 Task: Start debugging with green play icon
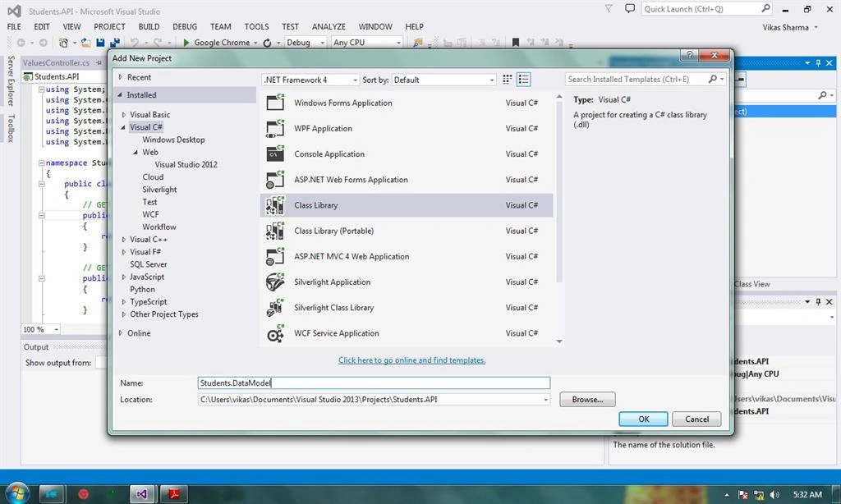pyautogui.click(x=186, y=43)
